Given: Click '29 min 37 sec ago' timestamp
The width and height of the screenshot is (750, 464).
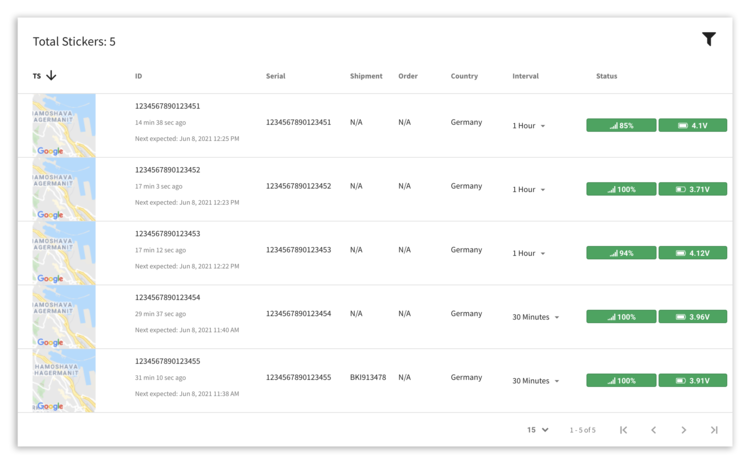Looking at the screenshot, I should tap(160, 314).
